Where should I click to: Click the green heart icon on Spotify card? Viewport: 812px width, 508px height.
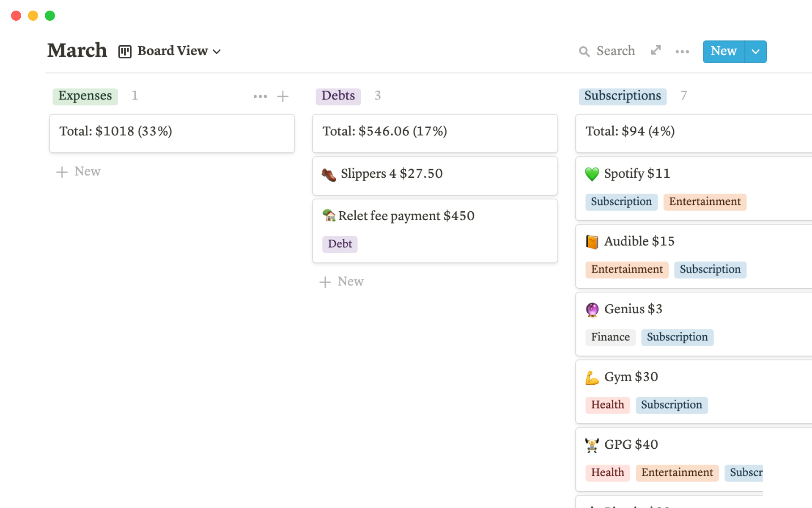(592, 174)
